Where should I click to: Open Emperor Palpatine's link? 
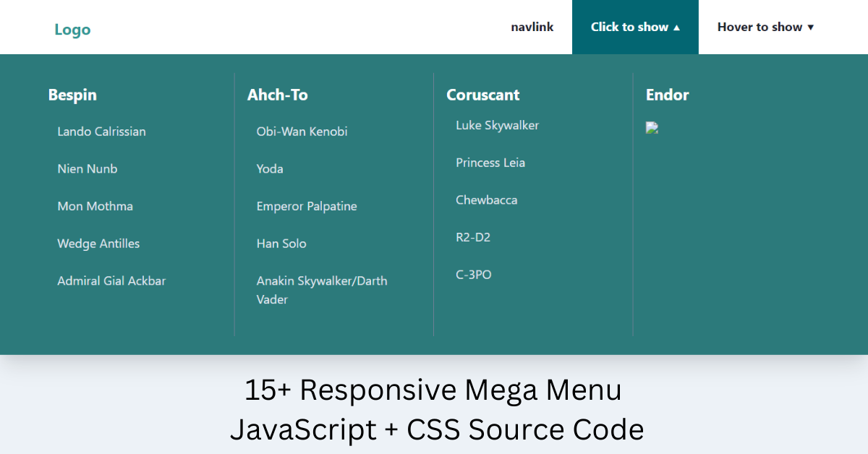(307, 206)
